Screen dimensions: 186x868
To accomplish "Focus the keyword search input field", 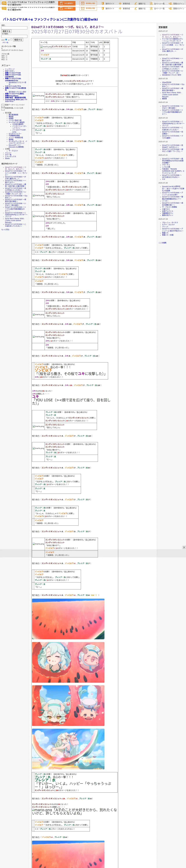I will click(14, 28).
